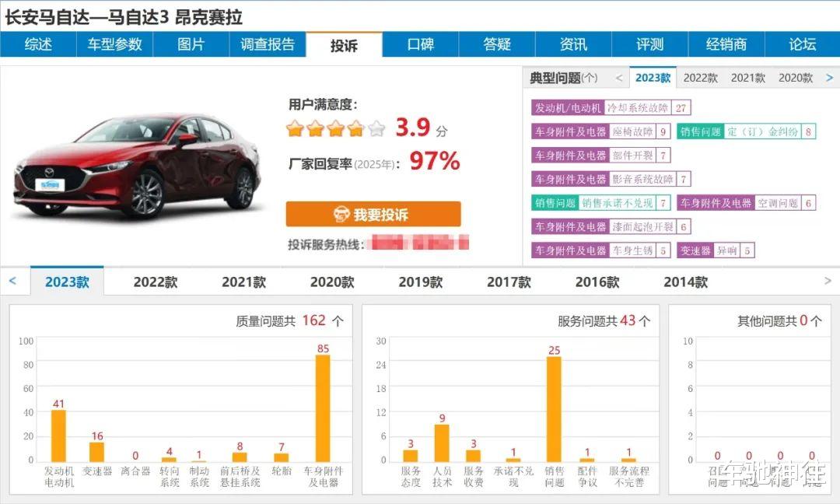Image resolution: width=840 pixels, height=504 pixels.
Task: Click the 3.9 分 satisfaction score
Action: [421, 128]
